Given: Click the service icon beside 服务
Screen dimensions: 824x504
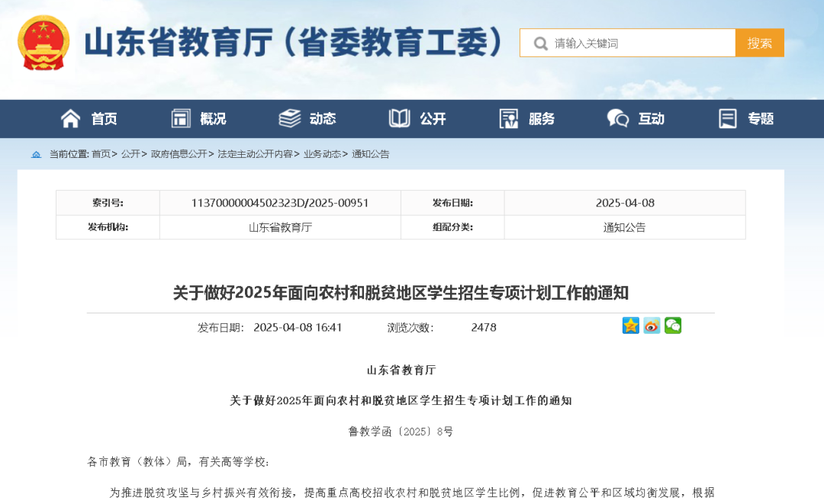Looking at the screenshot, I should pyautogui.click(x=509, y=119).
